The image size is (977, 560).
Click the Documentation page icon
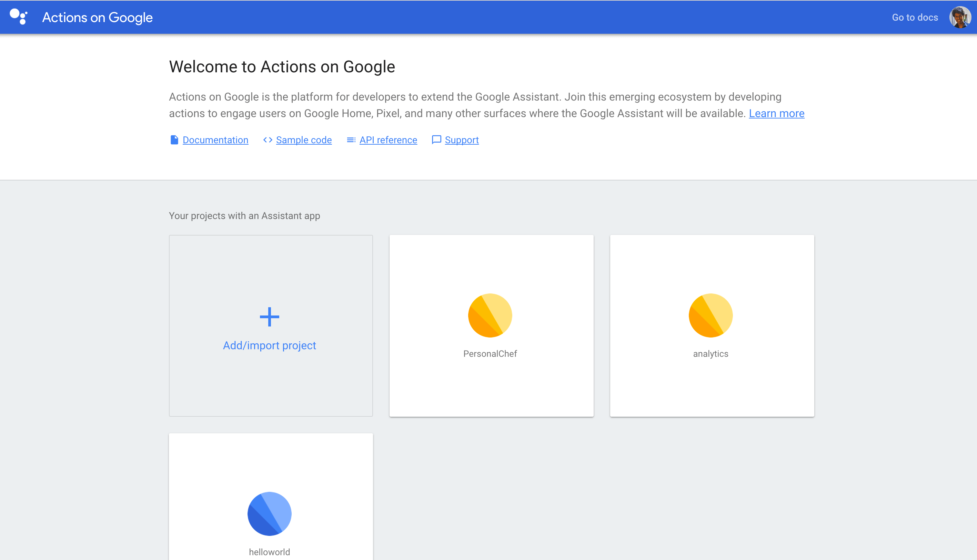click(174, 140)
